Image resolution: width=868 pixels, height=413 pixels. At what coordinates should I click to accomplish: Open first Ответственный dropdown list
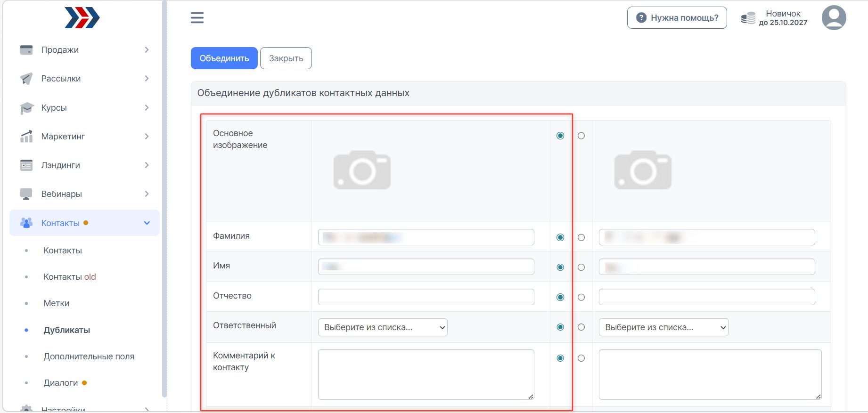[382, 327]
